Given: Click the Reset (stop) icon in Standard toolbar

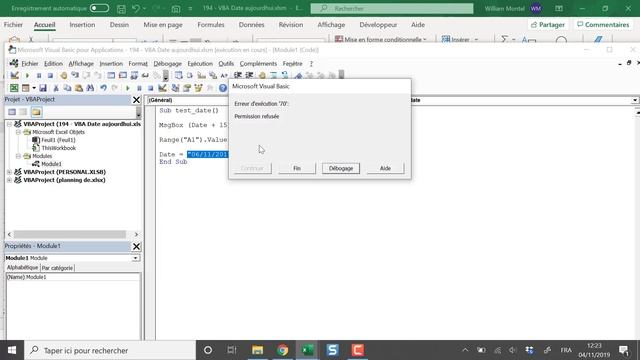Looking at the screenshot, I should 151,88.
